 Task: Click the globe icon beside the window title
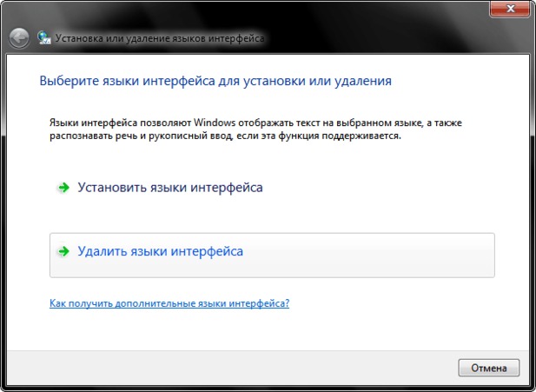point(44,37)
